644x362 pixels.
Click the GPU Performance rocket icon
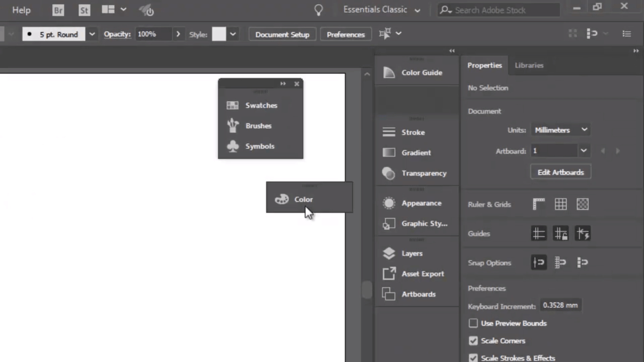point(147,10)
